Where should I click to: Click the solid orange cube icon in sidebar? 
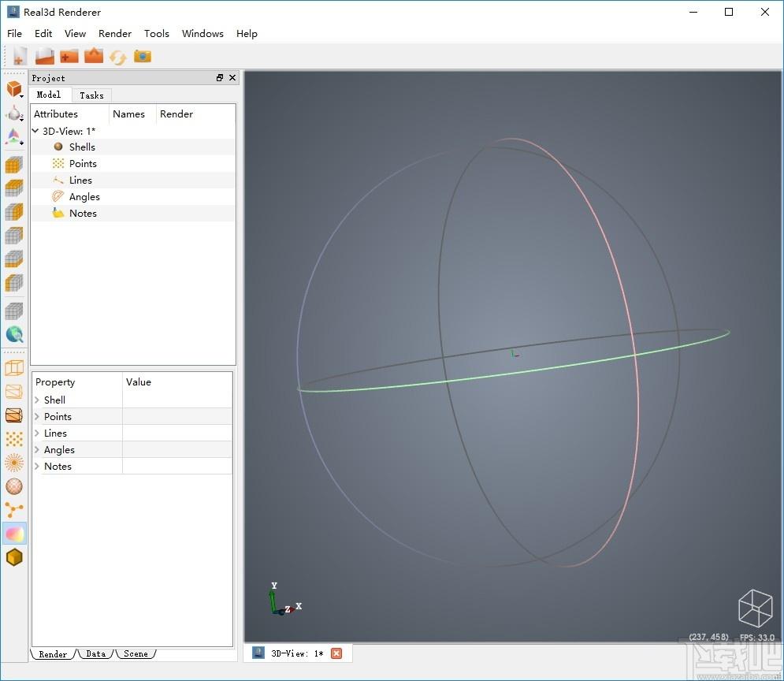tap(14, 90)
